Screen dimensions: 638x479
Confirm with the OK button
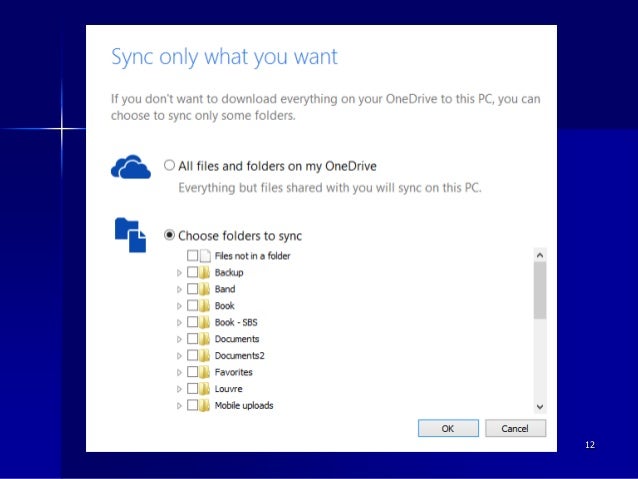pyautogui.click(x=448, y=429)
